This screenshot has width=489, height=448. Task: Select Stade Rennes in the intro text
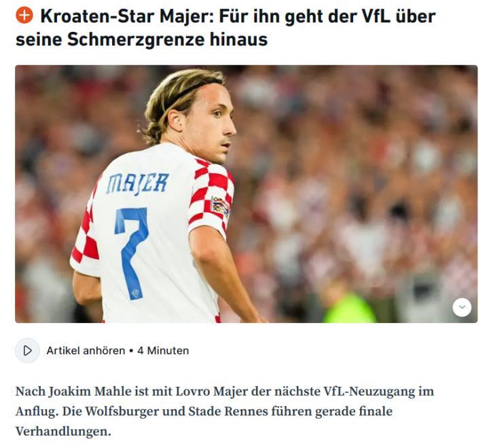tap(228, 411)
